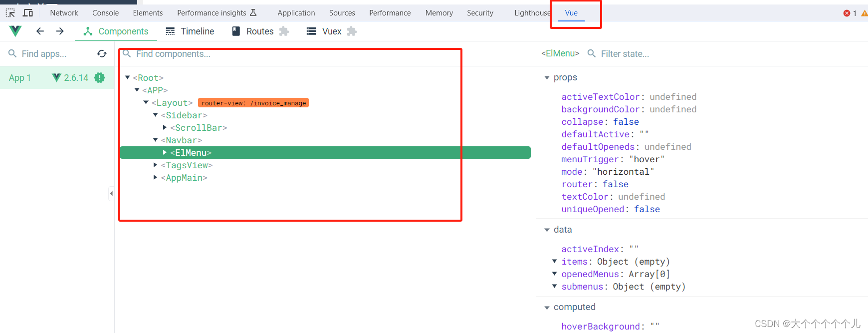Select the Vue devtools tab
This screenshot has height=333, width=868.
pyautogui.click(x=571, y=13)
